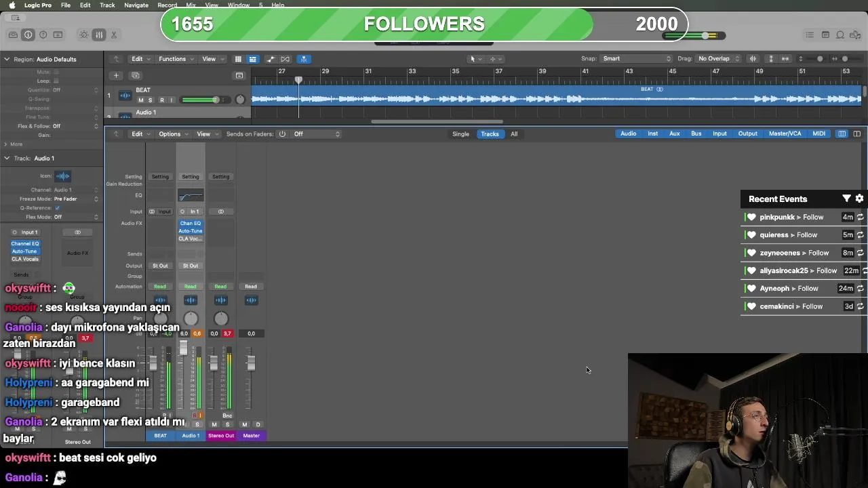Open the Toolbar toggle icon
This screenshot has width=868, height=488.
tap(58, 35)
